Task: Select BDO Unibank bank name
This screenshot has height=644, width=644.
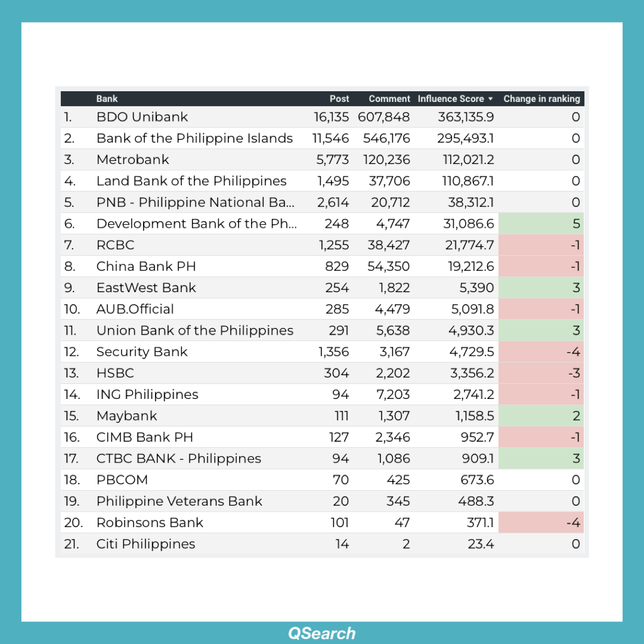Action: pos(142,117)
